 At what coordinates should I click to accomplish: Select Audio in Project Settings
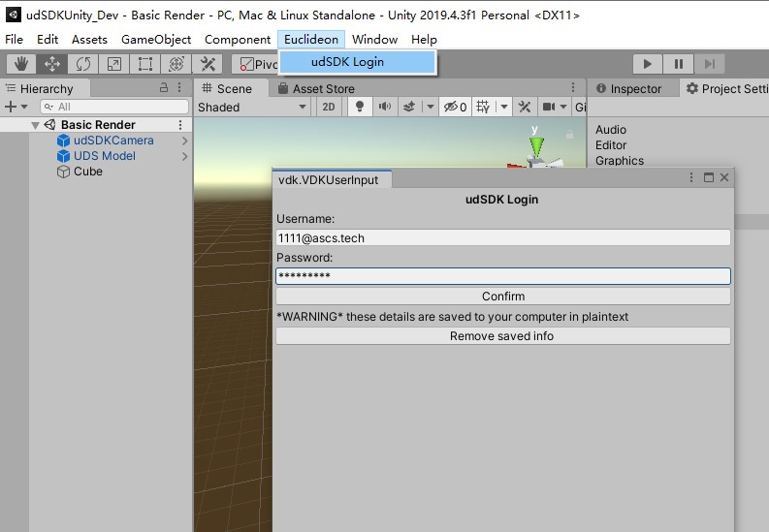(x=611, y=130)
